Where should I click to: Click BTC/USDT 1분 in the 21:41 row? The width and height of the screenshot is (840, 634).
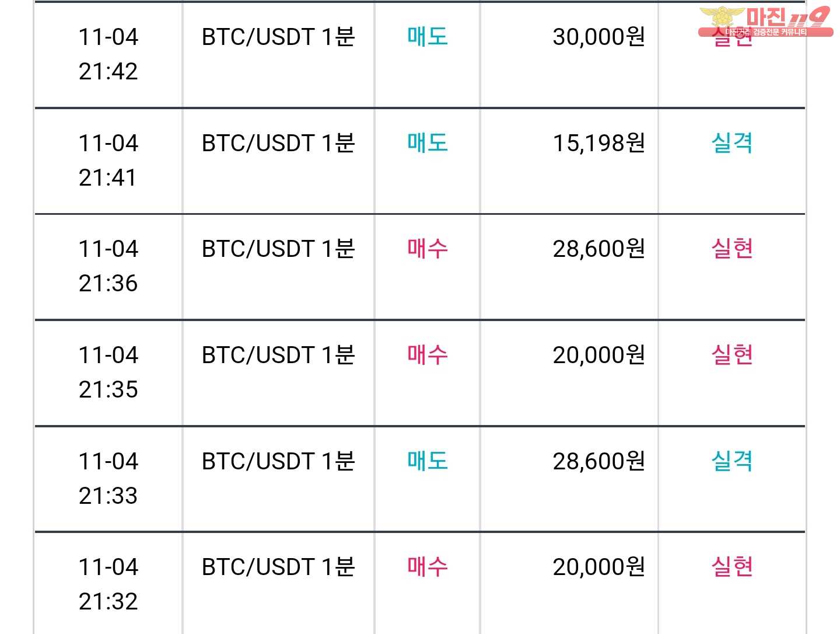point(278,143)
